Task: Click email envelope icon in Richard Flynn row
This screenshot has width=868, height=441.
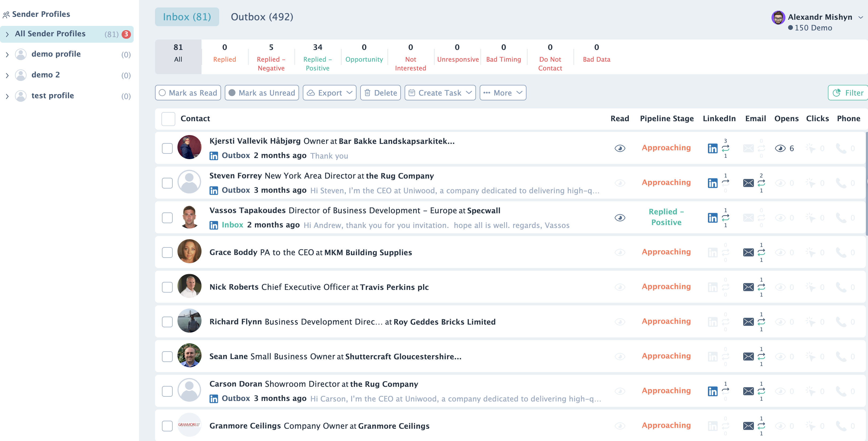Action: point(748,322)
